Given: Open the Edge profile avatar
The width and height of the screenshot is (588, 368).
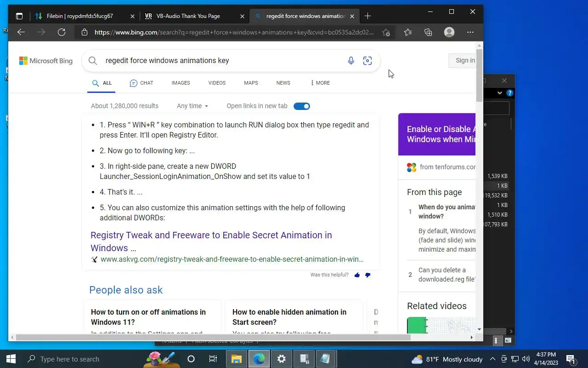Looking at the screenshot, I should pyautogui.click(x=449, y=32).
